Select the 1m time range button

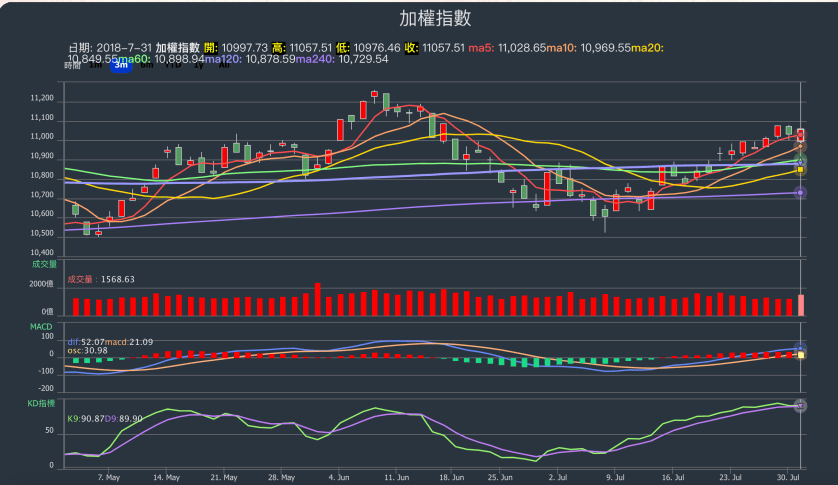click(96, 66)
